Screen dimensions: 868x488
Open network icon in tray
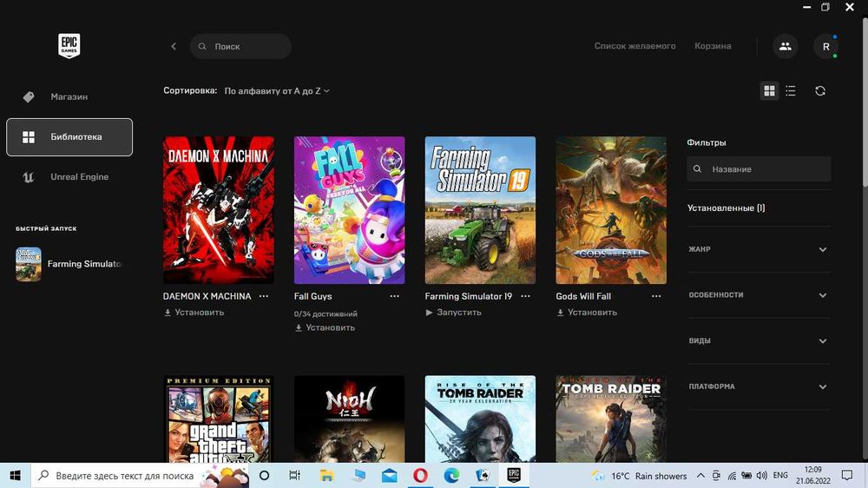(732, 475)
